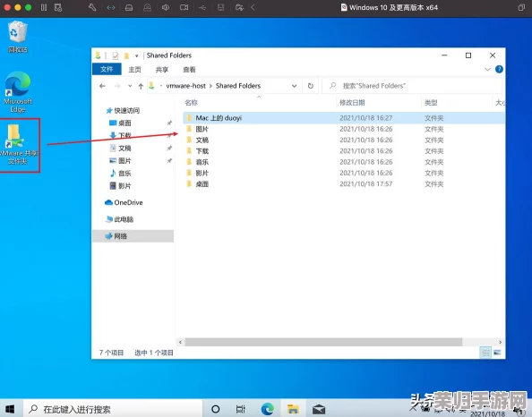532x417 pixels.
Task: Click the Shared Folders search box
Action: coord(412,86)
